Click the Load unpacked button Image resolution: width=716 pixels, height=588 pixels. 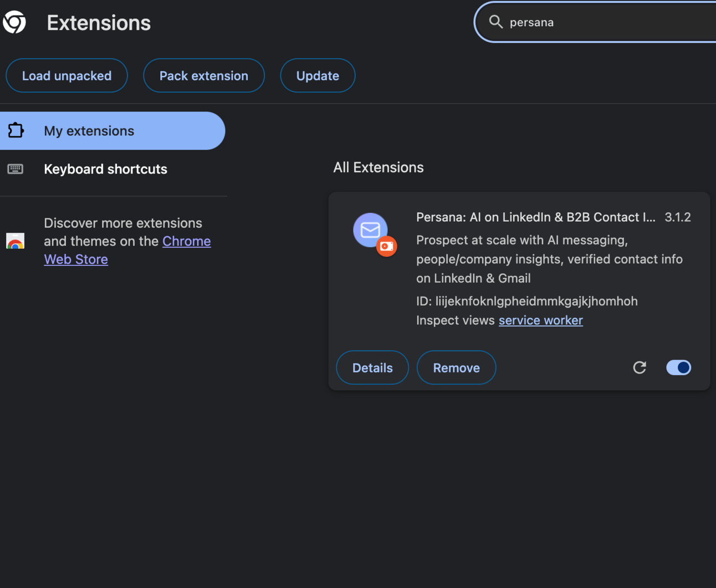click(x=67, y=75)
